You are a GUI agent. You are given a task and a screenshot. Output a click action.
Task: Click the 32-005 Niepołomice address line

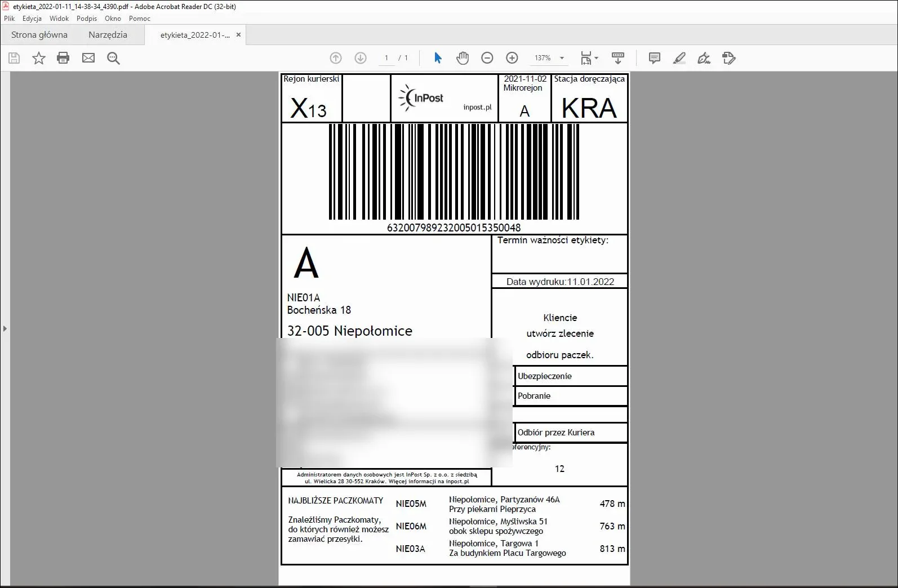[x=350, y=331]
